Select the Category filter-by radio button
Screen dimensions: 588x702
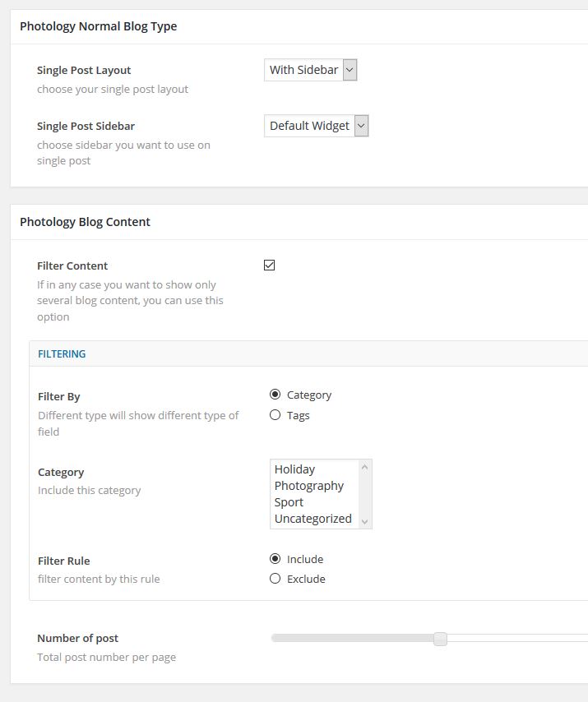[x=275, y=395]
